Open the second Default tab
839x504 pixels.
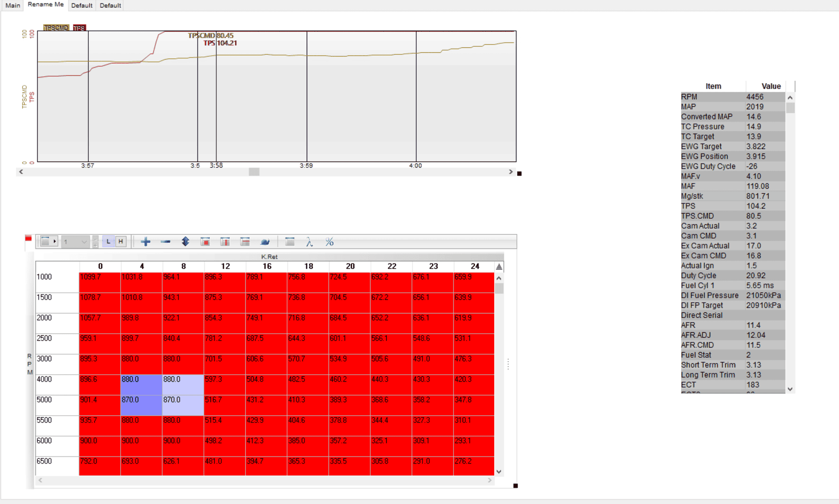tap(110, 5)
